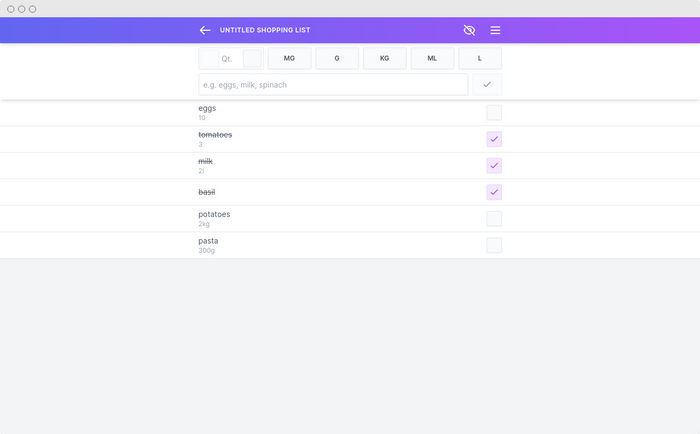Screen dimensions: 700x434
Task: Select the G unit button
Action: point(337,59)
